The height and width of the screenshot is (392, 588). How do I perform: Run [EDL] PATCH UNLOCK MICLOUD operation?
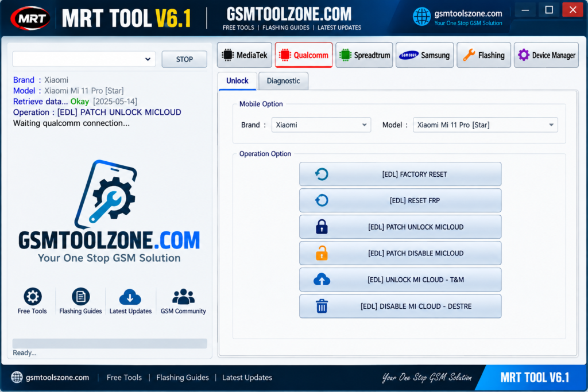(400, 227)
